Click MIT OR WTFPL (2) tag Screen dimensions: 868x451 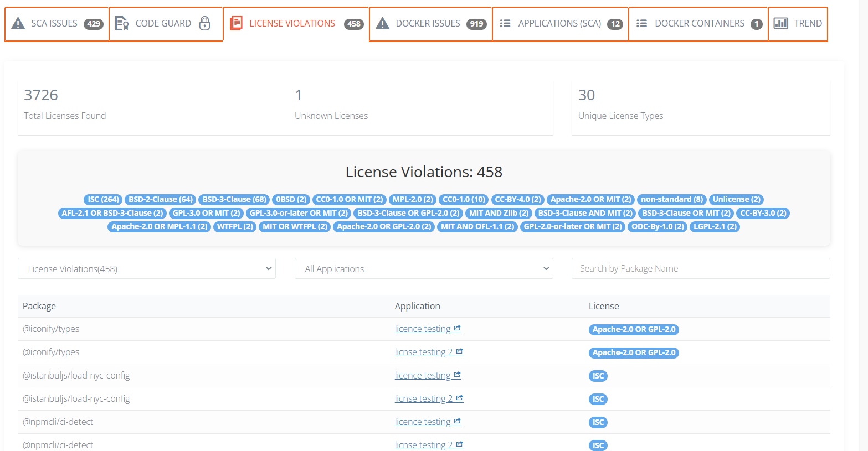point(295,226)
